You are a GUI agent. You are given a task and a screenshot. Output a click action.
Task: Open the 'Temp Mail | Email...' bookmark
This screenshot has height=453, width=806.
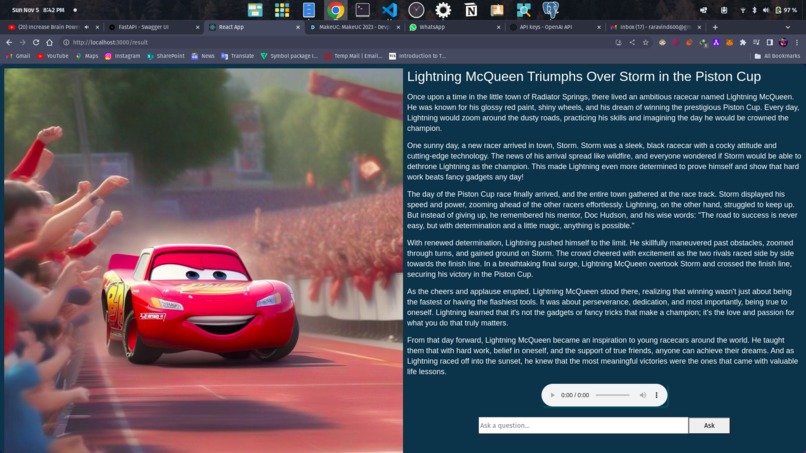pos(353,56)
